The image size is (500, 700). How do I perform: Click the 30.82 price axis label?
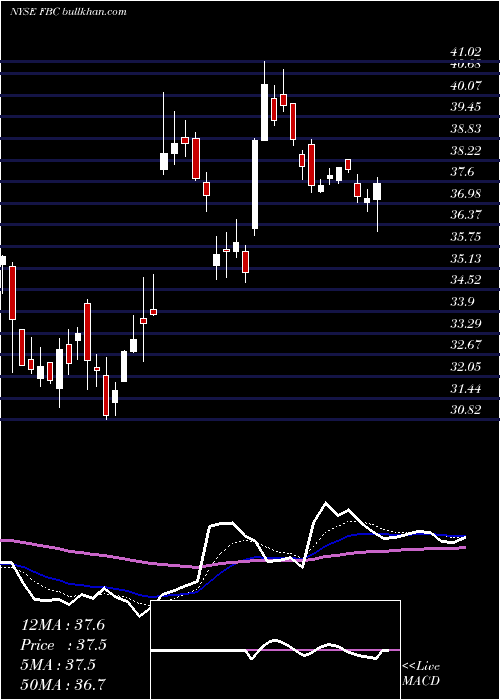(466, 410)
